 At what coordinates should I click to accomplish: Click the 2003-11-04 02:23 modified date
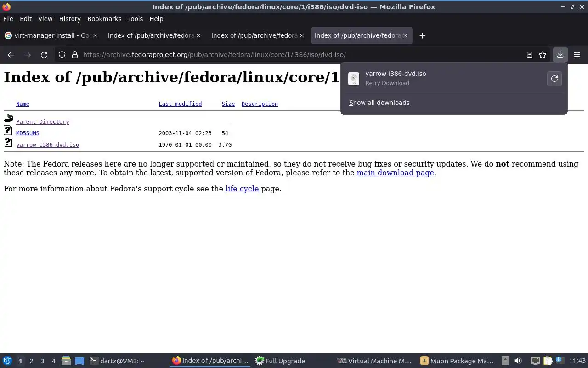coord(185,133)
